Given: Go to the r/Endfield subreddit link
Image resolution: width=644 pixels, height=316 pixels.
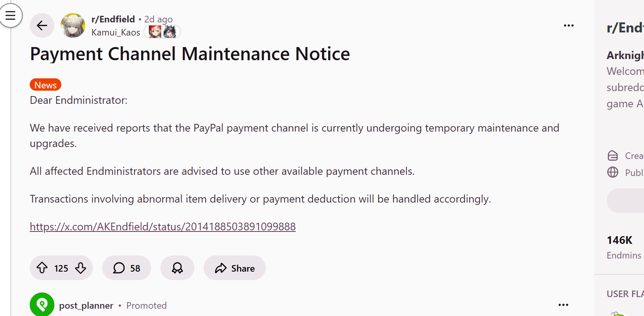Looking at the screenshot, I should [113, 19].
